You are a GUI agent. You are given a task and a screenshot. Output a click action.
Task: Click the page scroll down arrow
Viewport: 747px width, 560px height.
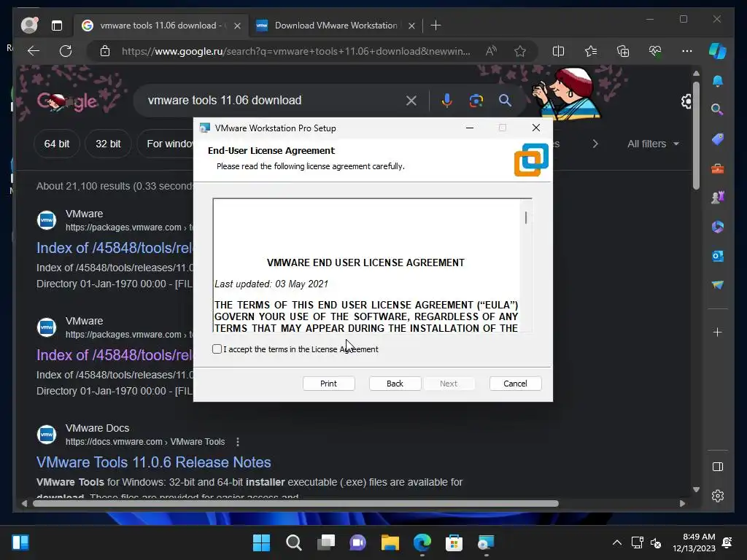click(x=696, y=489)
